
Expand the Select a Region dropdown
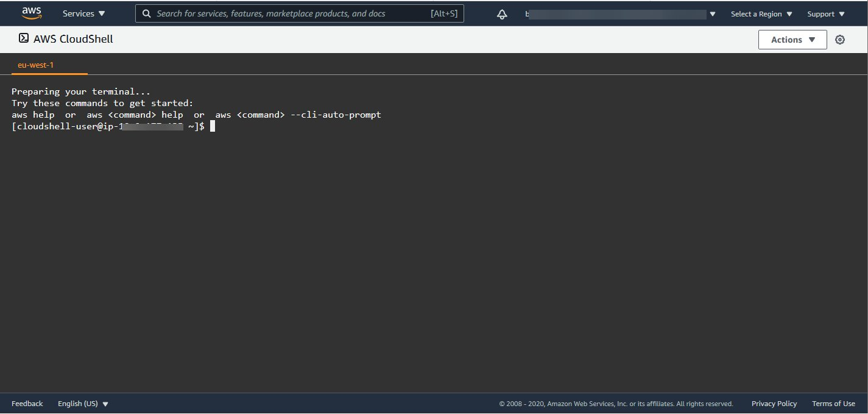pyautogui.click(x=761, y=13)
